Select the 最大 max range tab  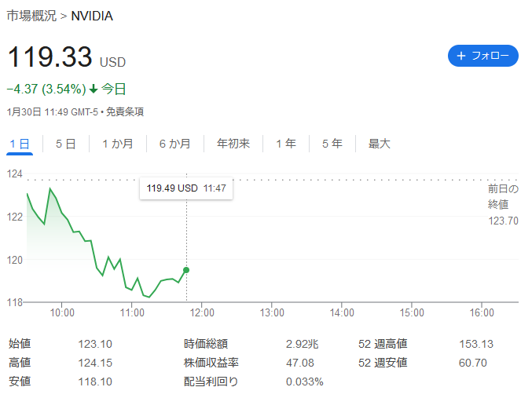(380, 144)
